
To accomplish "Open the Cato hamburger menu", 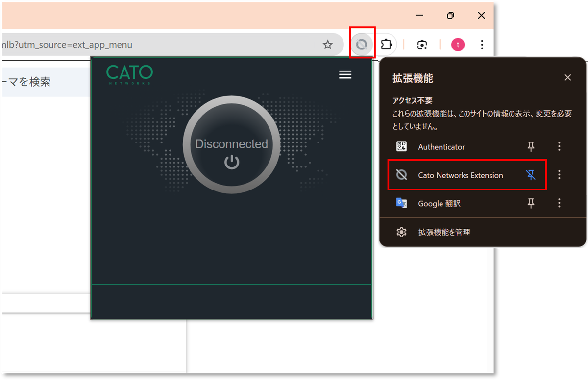I will pos(345,74).
